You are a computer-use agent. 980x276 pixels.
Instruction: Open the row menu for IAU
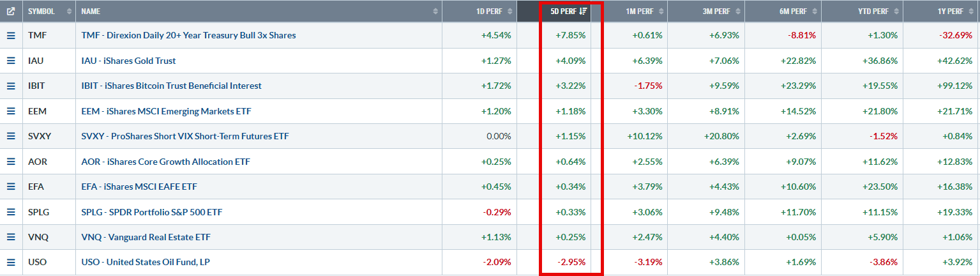[11, 61]
